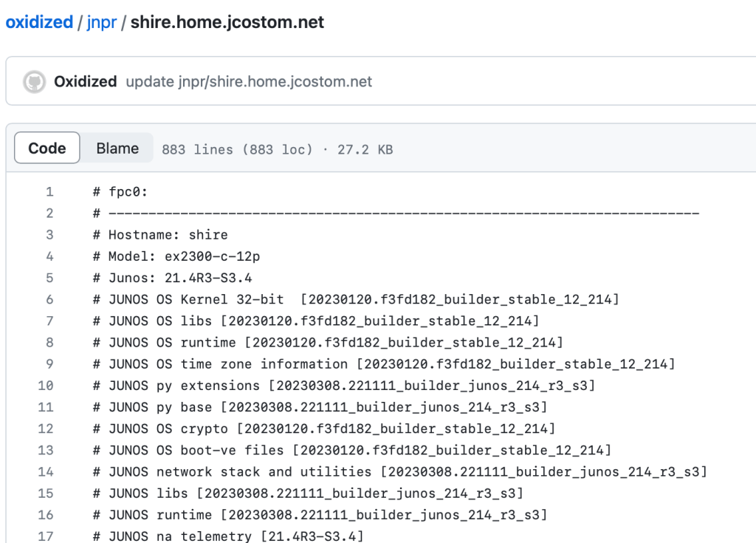Select line number 7
Image resolution: width=756 pixels, height=543 pixels.
48,321
